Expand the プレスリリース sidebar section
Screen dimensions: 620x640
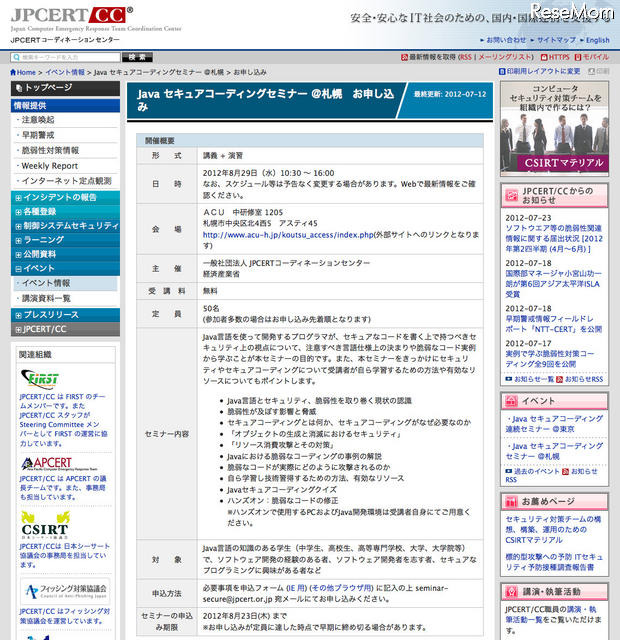click(50, 314)
